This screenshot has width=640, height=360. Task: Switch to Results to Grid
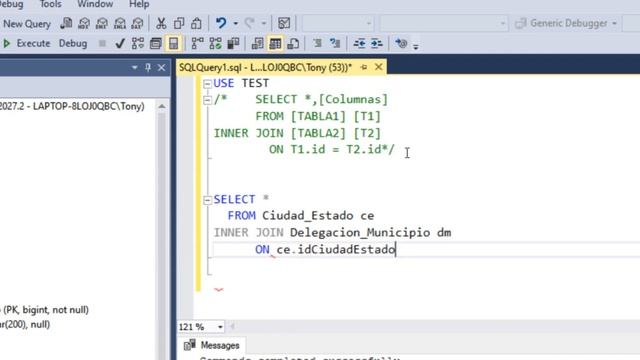275,43
